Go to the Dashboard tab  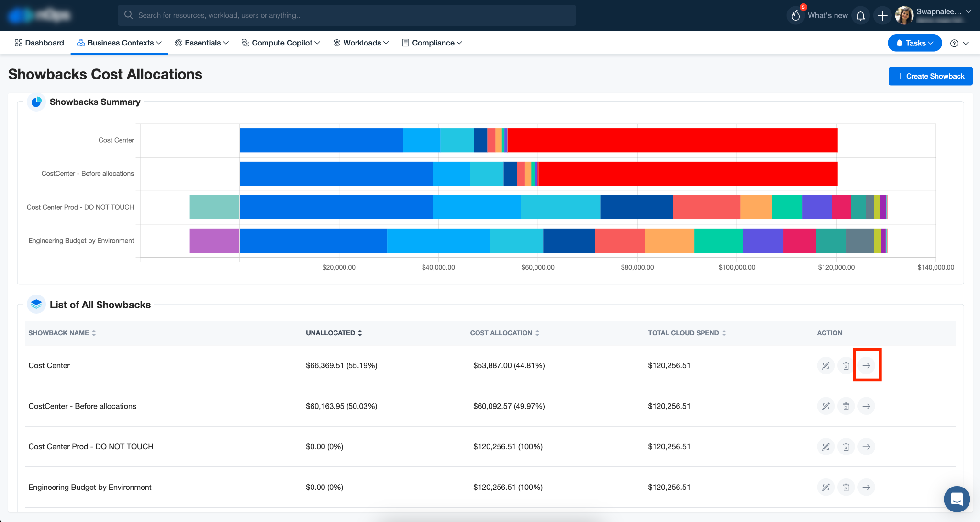pyautogui.click(x=39, y=43)
